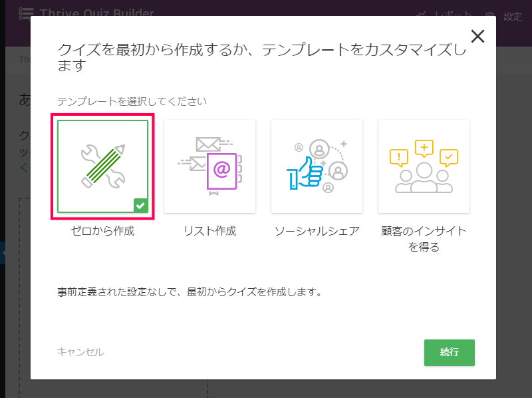Pick the thumbs-up social share template icon

point(317,166)
